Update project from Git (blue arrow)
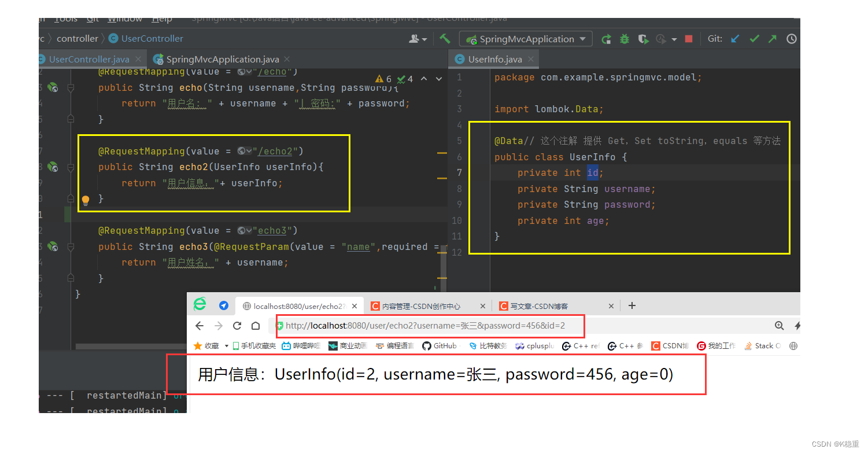 [x=734, y=38]
